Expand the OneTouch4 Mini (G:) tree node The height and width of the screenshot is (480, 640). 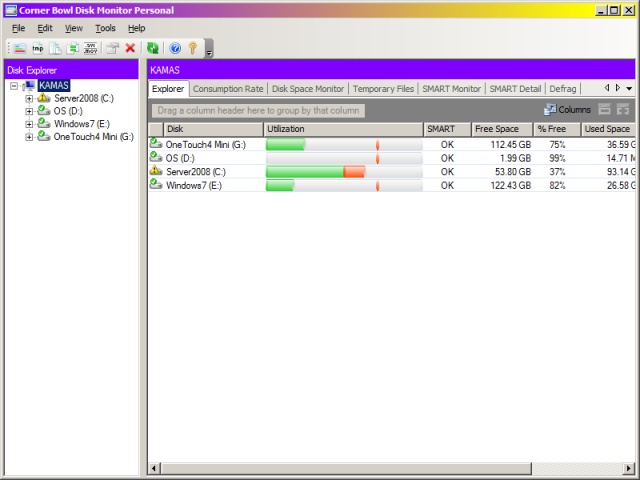[x=29, y=137]
